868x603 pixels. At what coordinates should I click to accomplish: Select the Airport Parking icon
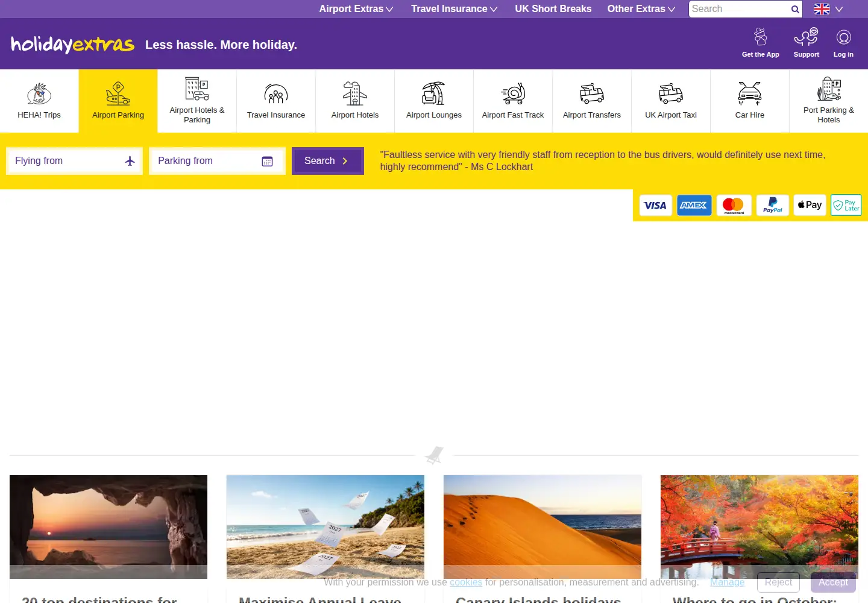point(118,93)
